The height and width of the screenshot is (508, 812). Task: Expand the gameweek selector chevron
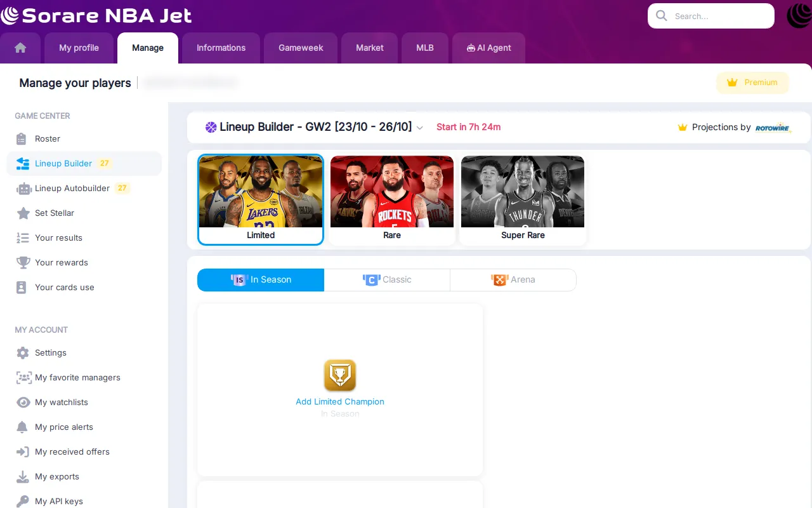click(x=419, y=128)
